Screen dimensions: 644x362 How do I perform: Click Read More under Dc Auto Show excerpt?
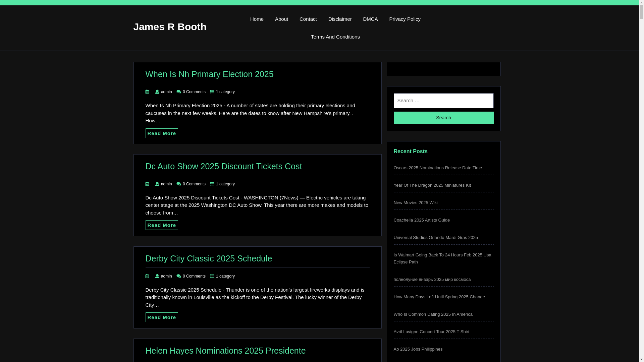coord(162,225)
